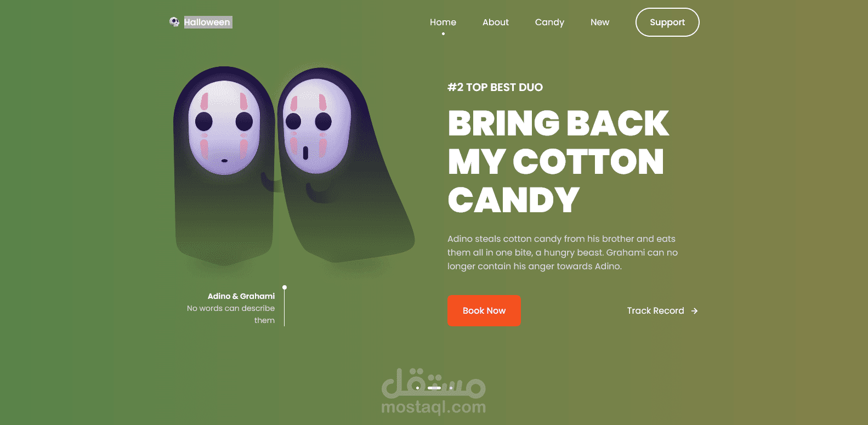Go to the About page

pyautogui.click(x=496, y=22)
